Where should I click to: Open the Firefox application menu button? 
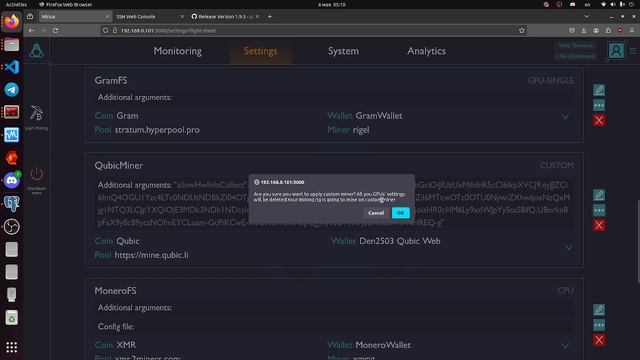[x=632, y=31]
